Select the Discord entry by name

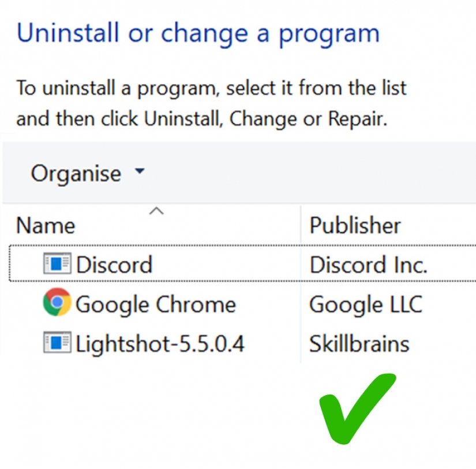pos(114,265)
